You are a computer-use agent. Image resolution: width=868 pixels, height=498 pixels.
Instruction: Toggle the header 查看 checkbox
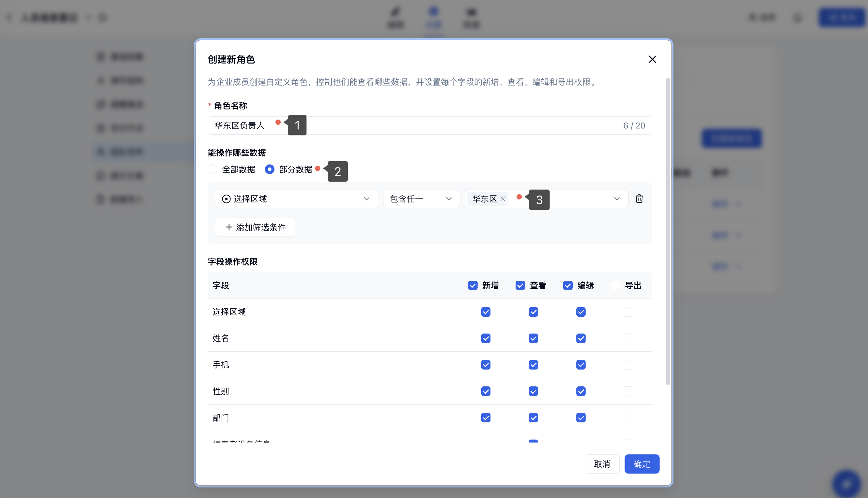click(x=520, y=285)
